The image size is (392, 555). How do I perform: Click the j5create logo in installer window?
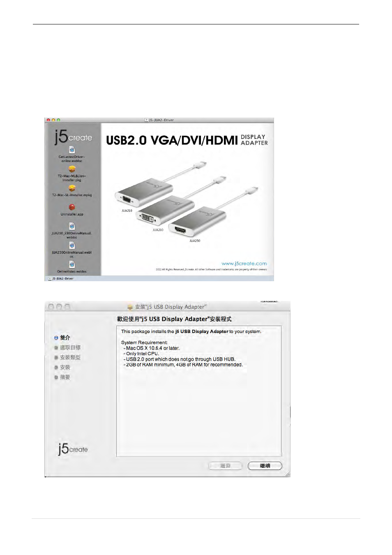coord(73,449)
